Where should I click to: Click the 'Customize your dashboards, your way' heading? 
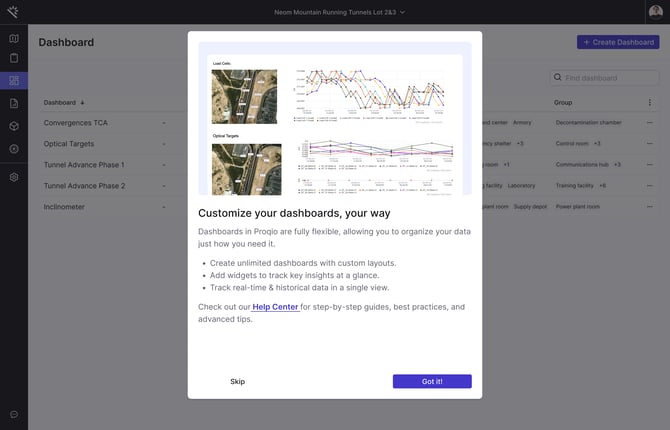tap(294, 213)
